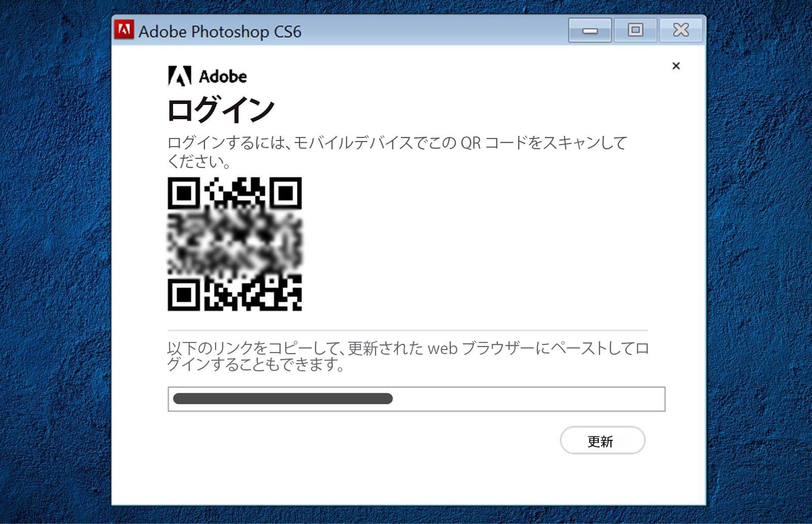
Task: Minimize the Adobe Photoshop CS6 window
Action: coord(590,30)
